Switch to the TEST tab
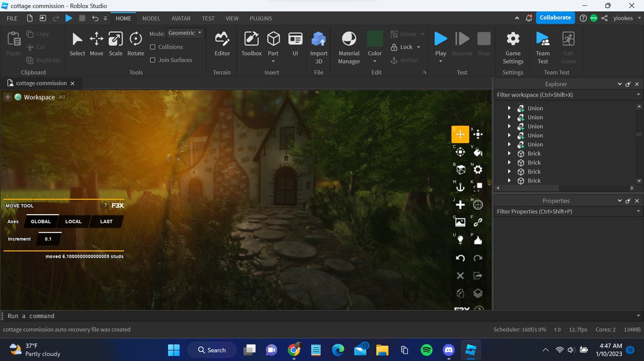 pos(208,18)
